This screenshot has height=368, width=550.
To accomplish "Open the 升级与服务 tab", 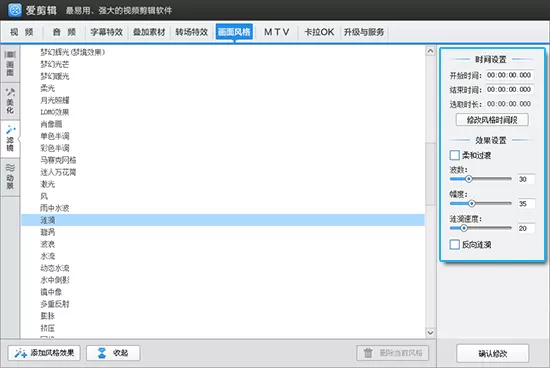I will 364,32.
